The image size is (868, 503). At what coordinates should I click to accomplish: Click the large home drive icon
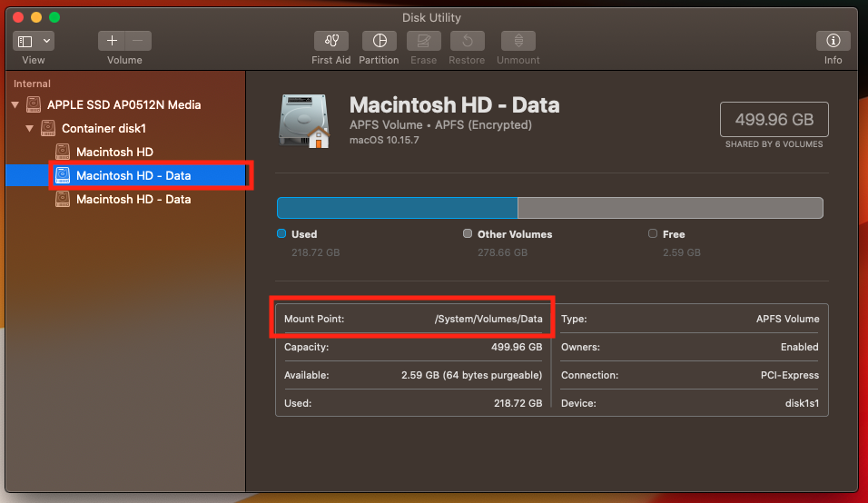(x=304, y=121)
